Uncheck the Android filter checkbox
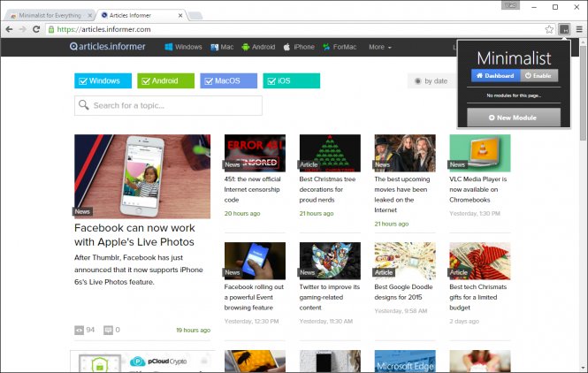This screenshot has height=373, width=588. coord(146,81)
